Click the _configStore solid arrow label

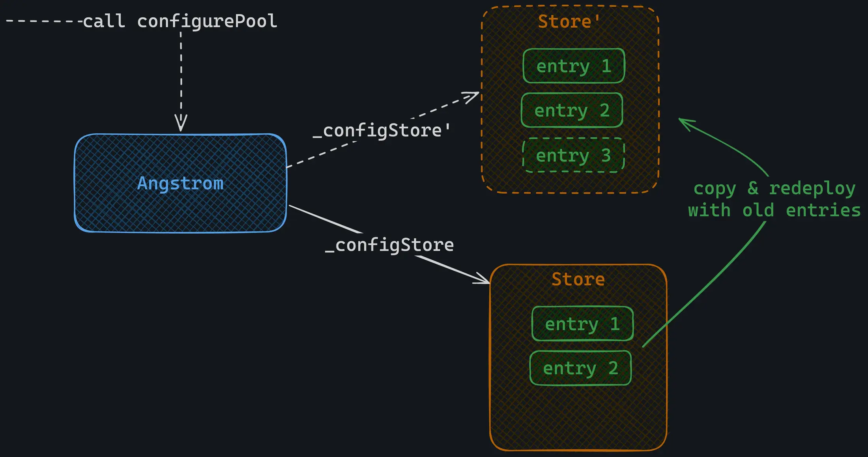[389, 245]
